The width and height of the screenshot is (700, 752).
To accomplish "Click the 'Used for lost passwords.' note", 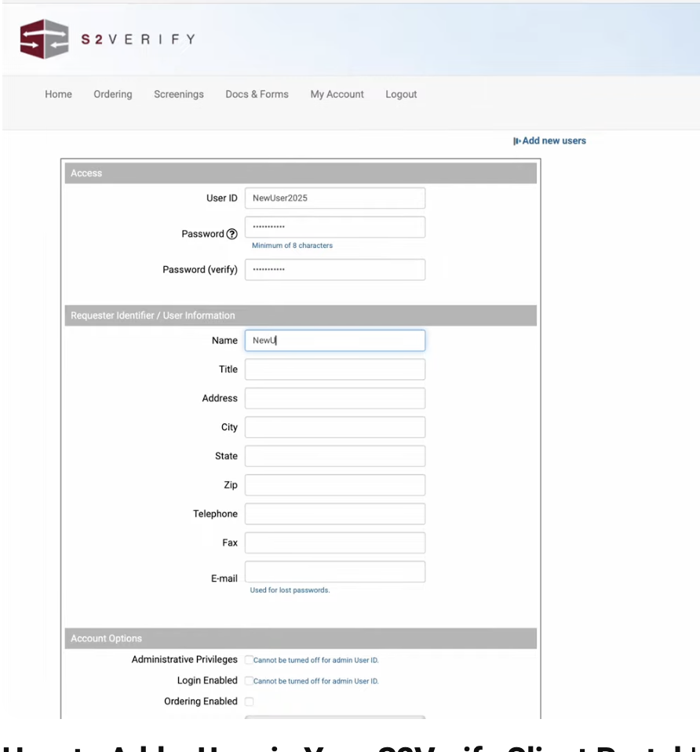I will click(x=290, y=590).
